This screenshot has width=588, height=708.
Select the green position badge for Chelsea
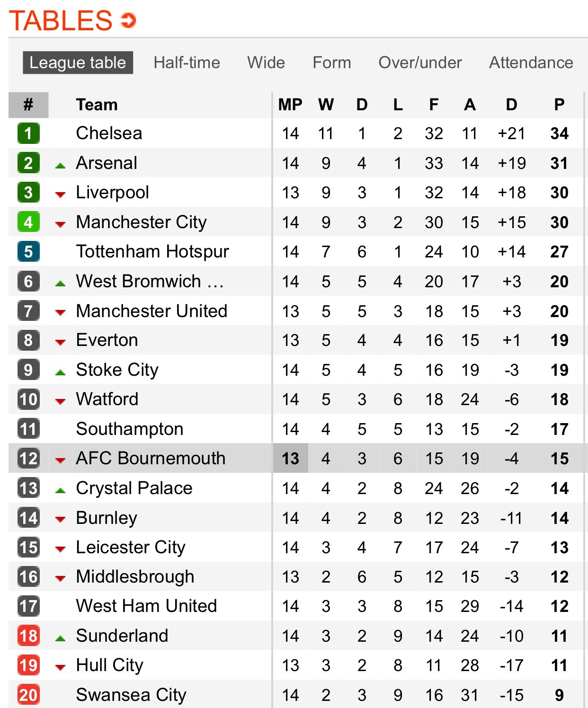pos(27,133)
